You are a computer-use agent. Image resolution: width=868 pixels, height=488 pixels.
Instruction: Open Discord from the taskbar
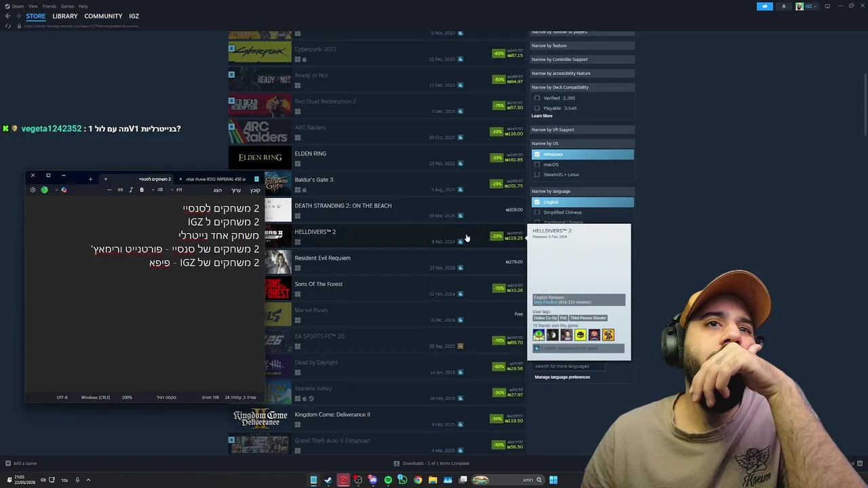(x=373, y=480)
